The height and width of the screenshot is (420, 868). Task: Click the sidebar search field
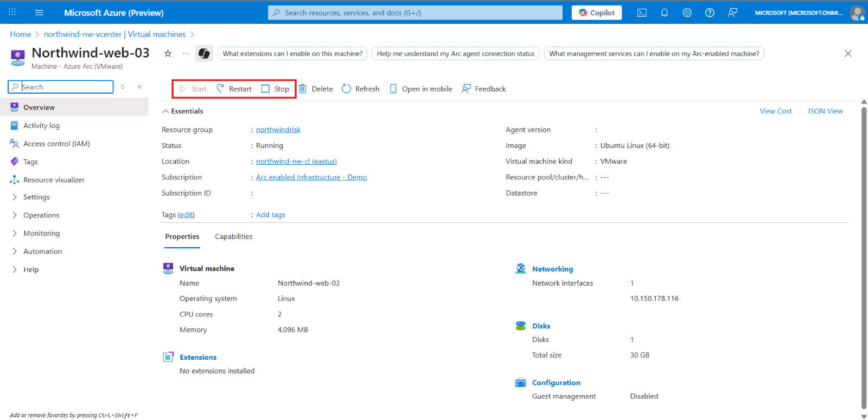tap(61, 87)
